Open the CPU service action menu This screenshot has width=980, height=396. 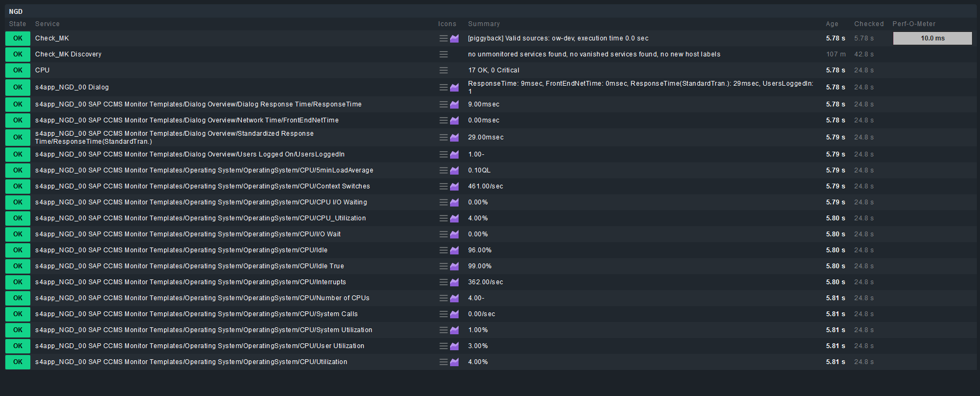tap(443, 70)
